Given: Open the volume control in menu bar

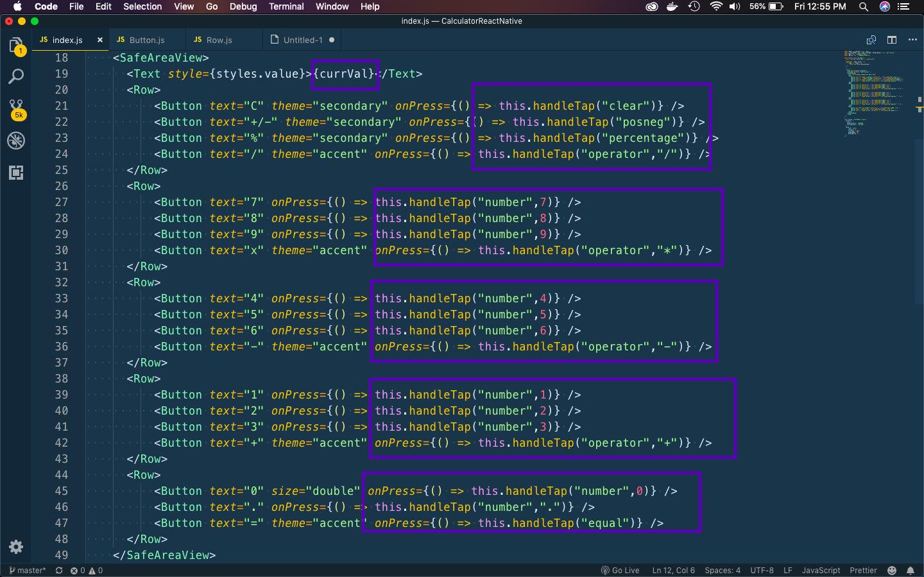Looking at the screenshot, I should pyautogui.click(x=735, y=6).
